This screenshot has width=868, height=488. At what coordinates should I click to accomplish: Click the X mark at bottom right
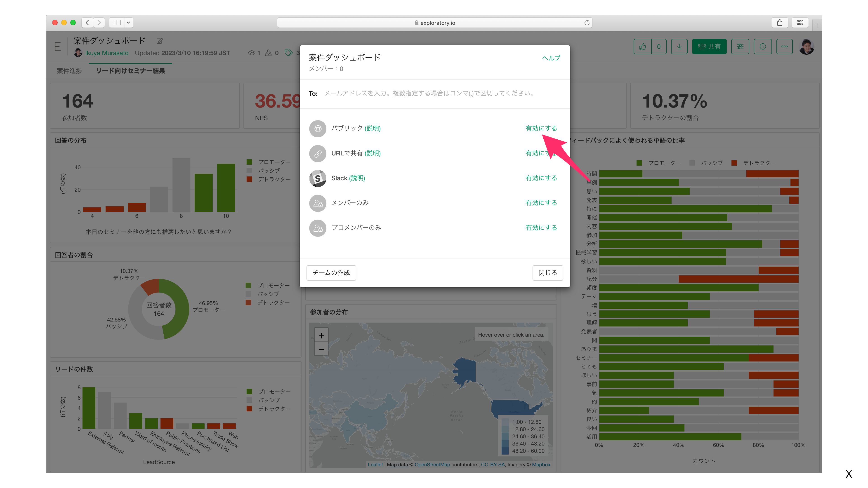pyautogui.click(x=849, y=474)
